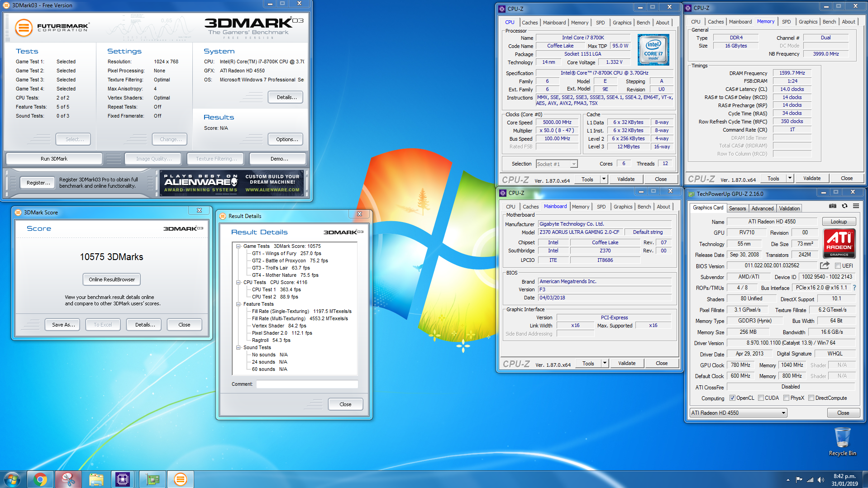
Task: Toggle the PhysX checkbox
Action: (787, 398)
